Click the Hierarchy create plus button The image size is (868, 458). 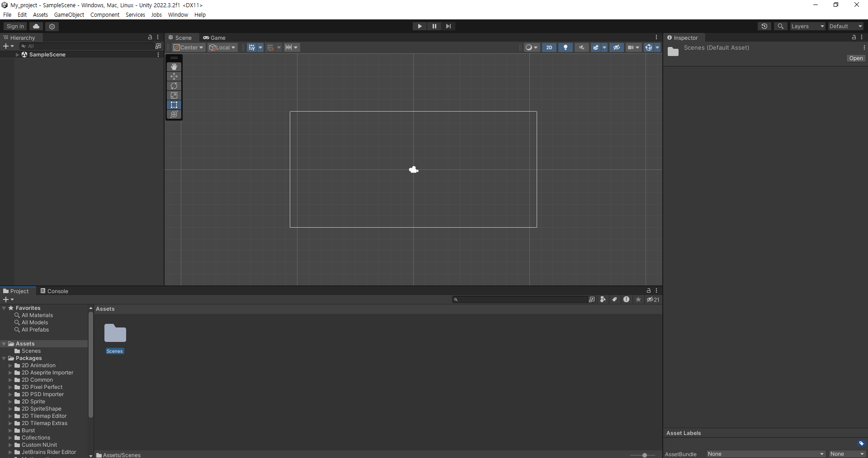8,46
